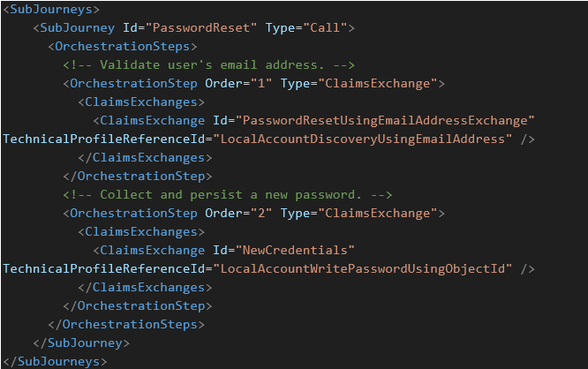This screenshot has height=369, width=588.
Task: Click the first TechnicalProfileReferenceId attribute name
Action: click(104, 139)
